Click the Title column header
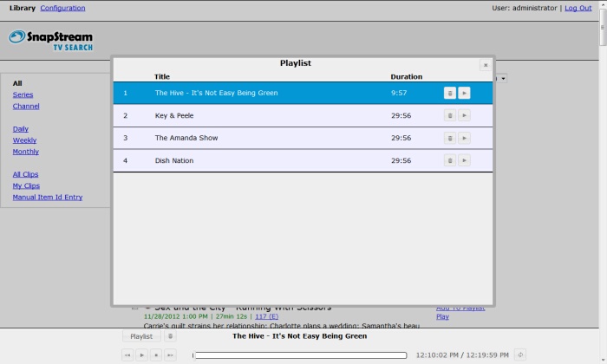The height and width of the screenshot is (364, 607). 162,76
